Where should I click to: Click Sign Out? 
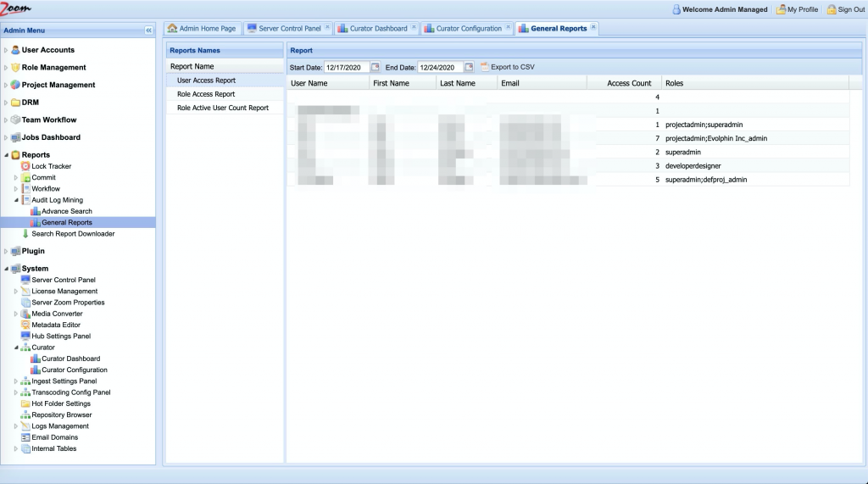pyautogui.click(x=846, y=9)
